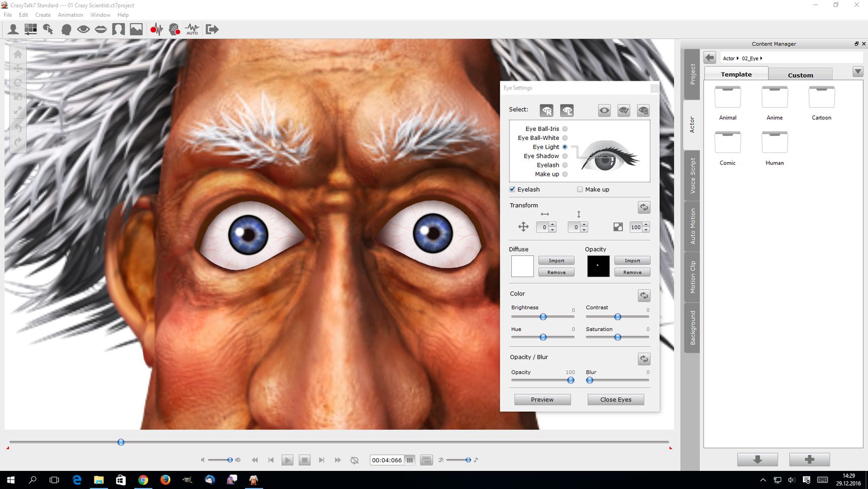Reset Color adjustments in Eye Settings
Viewport: 868px width, 489px height.
(644, 296)
